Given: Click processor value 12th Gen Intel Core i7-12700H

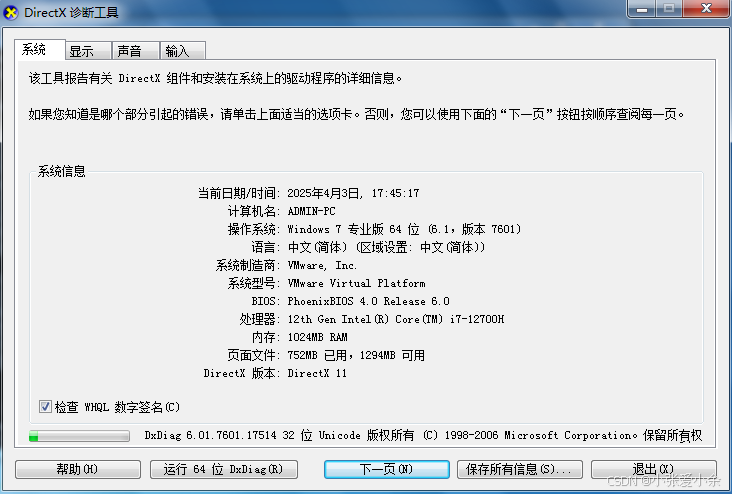Looking at the screenshot, I should 396,319.
